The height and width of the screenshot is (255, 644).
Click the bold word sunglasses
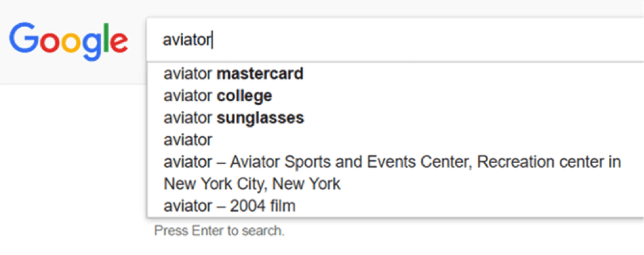click(260, 118)
